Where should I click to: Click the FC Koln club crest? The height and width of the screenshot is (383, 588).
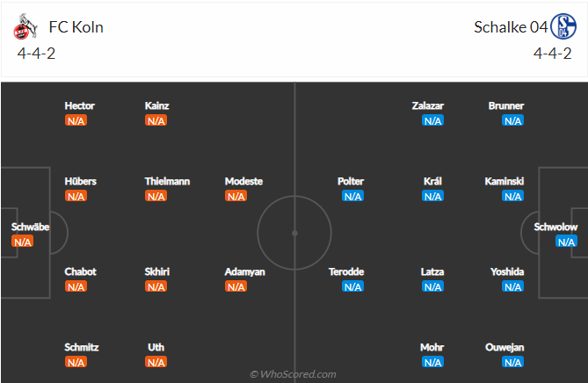pyautogui.click(x=25, y=26)
